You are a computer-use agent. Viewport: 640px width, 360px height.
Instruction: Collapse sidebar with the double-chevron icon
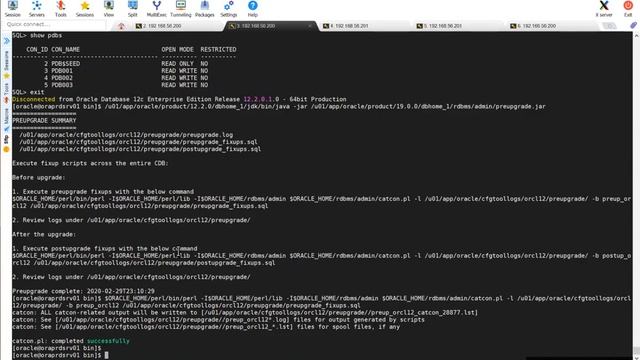click(6, 41)
